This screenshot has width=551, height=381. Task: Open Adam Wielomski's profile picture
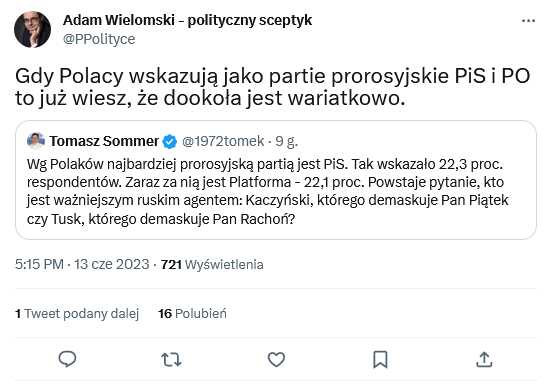32,30
